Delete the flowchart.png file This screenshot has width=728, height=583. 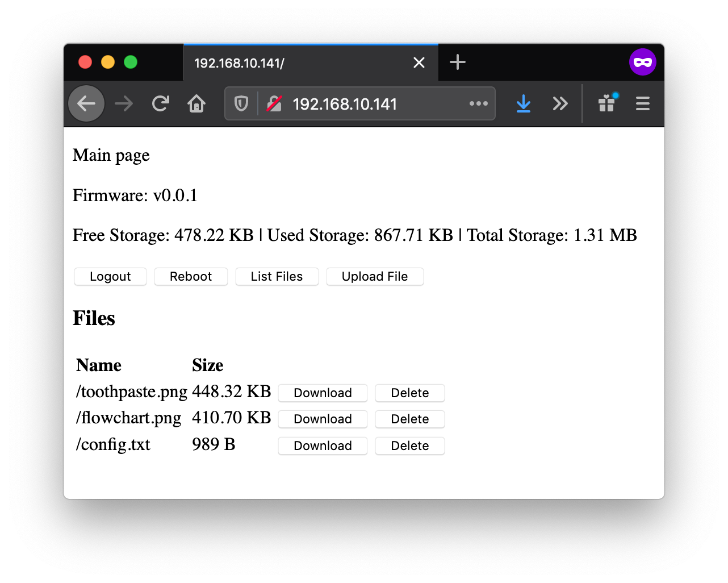tap(410, 419)
